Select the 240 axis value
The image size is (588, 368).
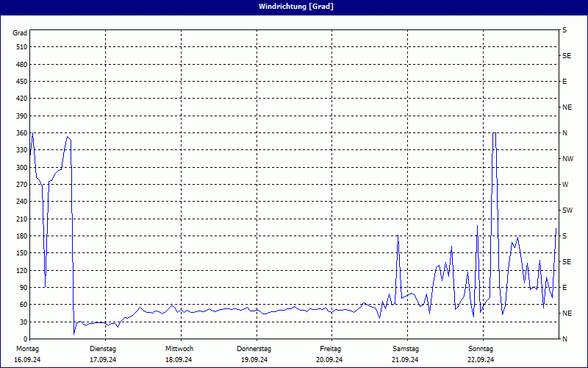tap(22, 201)
